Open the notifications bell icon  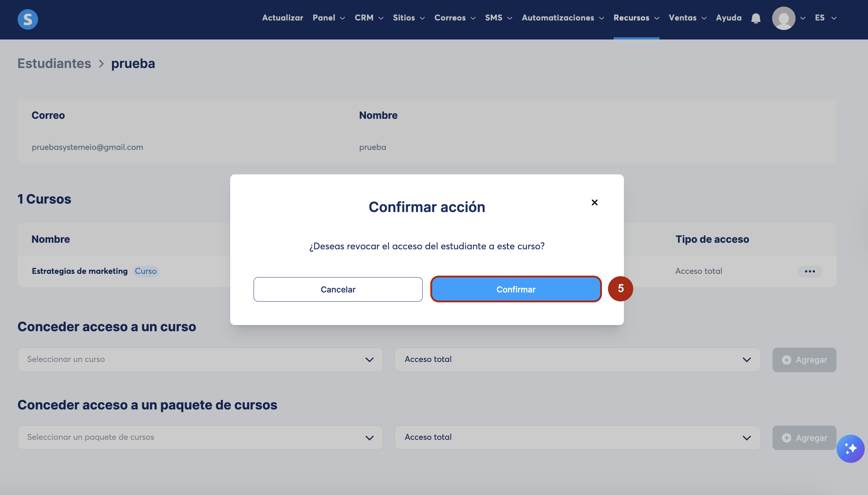click(756, 18)
